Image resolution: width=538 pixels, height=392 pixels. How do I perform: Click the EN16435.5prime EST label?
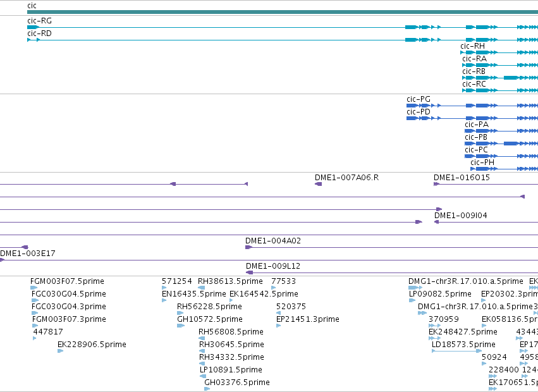click(x=194, y=294)
